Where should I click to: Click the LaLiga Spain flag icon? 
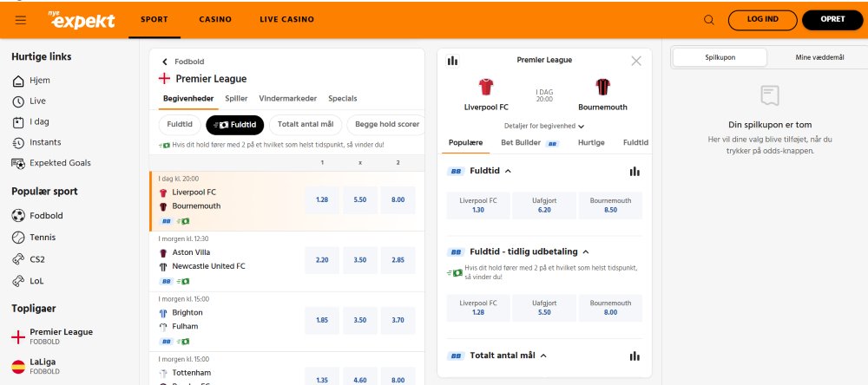18,366
